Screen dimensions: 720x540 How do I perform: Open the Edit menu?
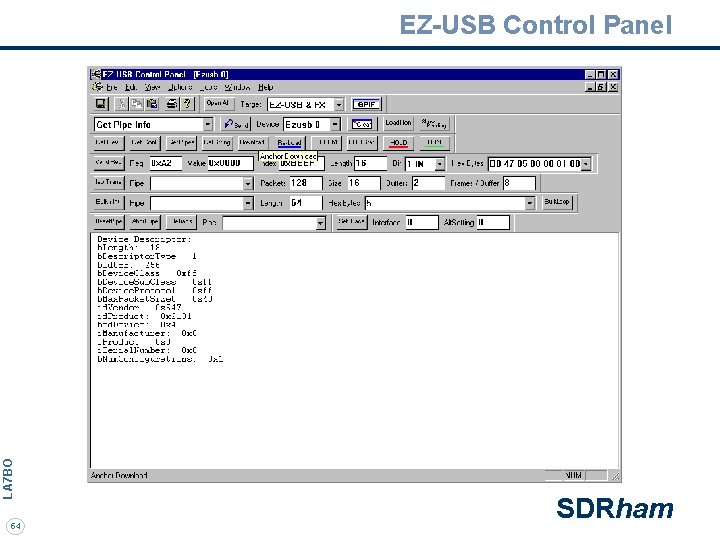[x=131, y=87]
